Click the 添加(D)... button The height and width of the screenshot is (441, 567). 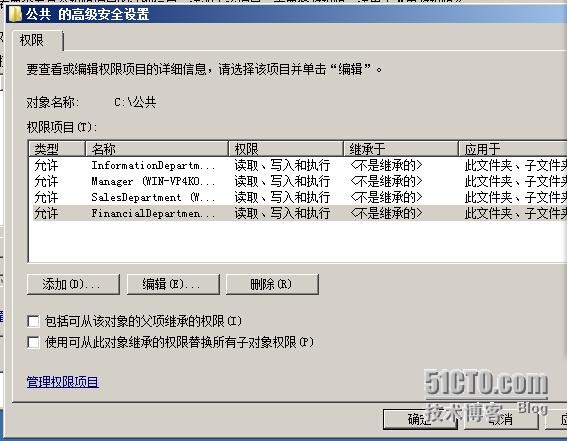click(x=73, y=284)
